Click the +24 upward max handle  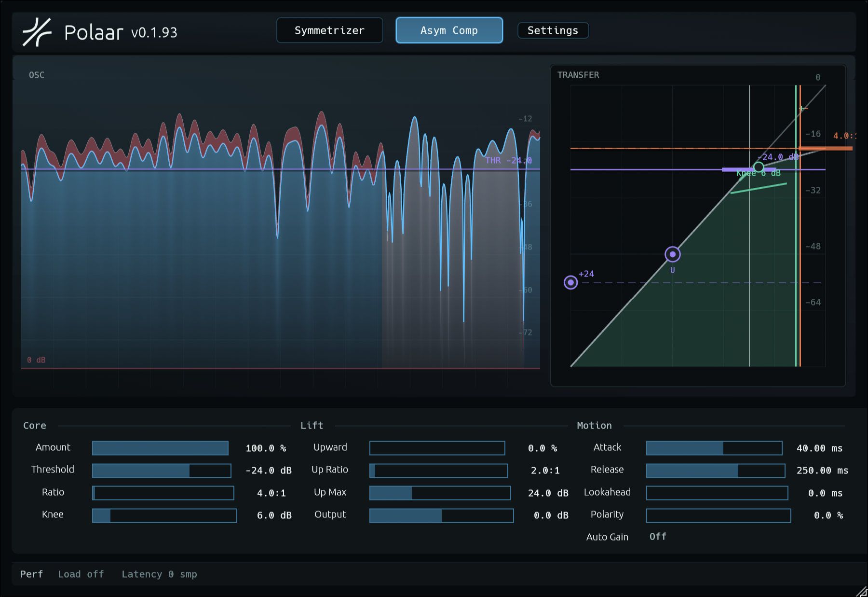click(570, 282)
